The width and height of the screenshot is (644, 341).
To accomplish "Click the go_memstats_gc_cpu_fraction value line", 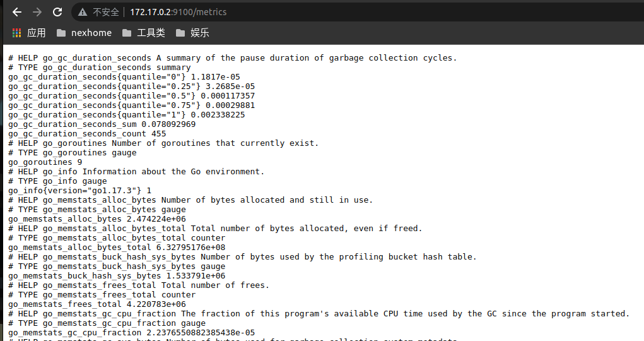I will click(131, 333).
